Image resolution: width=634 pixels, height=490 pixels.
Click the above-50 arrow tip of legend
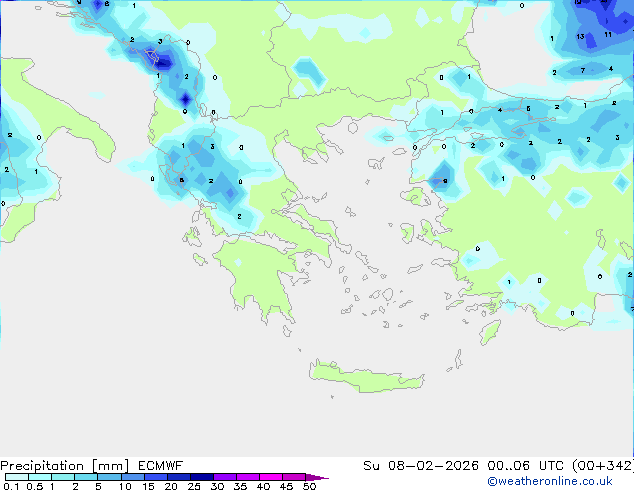(317, 477)
